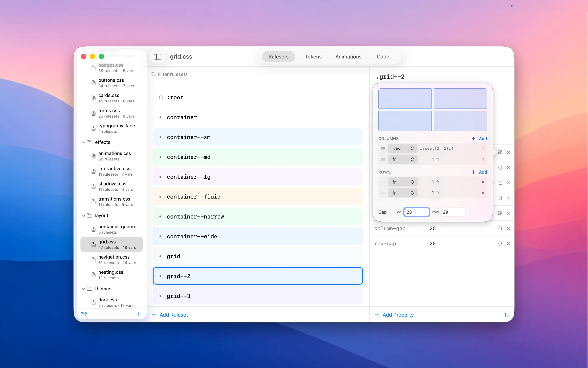Image resolution: width=588 pixels, height=368 pixels.
Task: Click the top-left grid preview cell
Action: pos(405,99)
